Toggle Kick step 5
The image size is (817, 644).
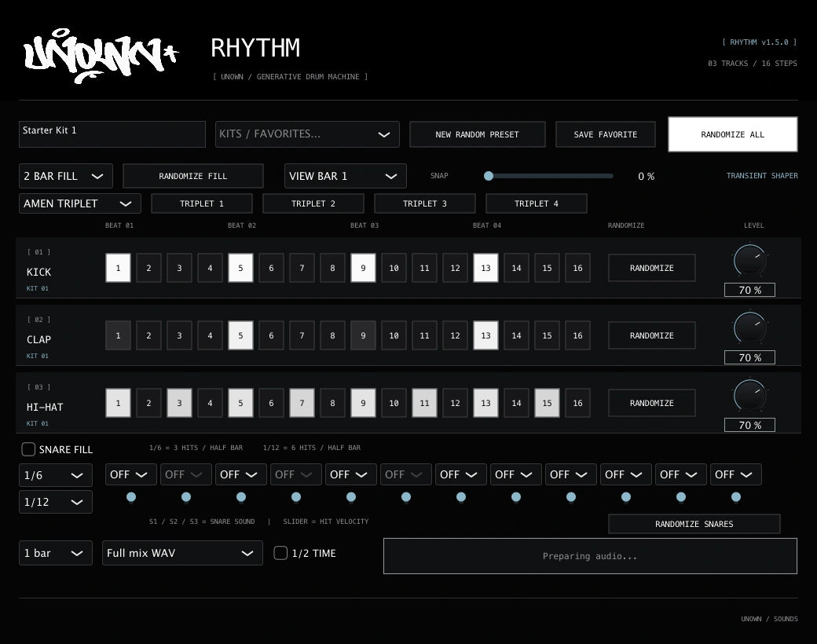pos(240,268)
